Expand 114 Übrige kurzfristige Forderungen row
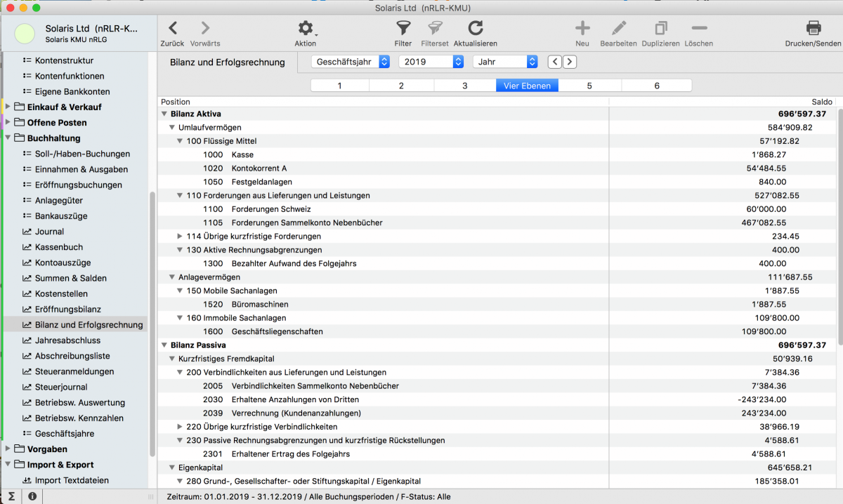 (181, 237)
